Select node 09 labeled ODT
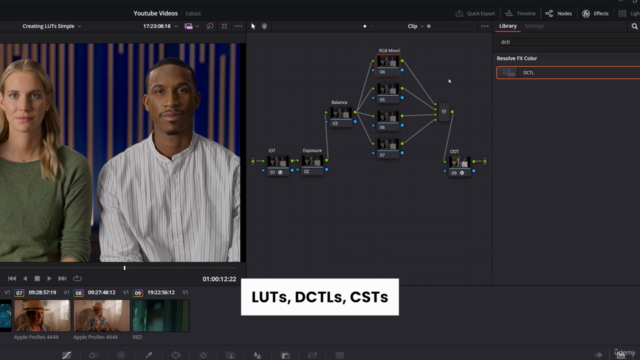 (x=459, y=166)
